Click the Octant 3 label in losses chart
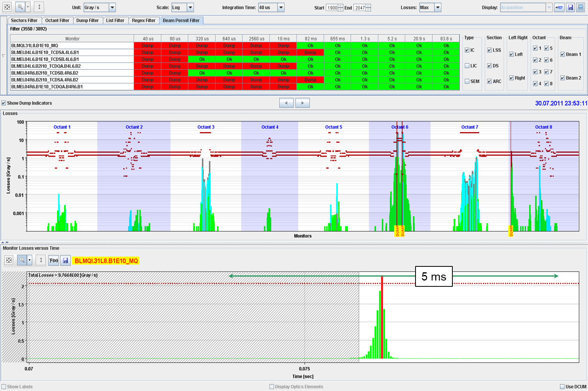 [x=206, y=127]
